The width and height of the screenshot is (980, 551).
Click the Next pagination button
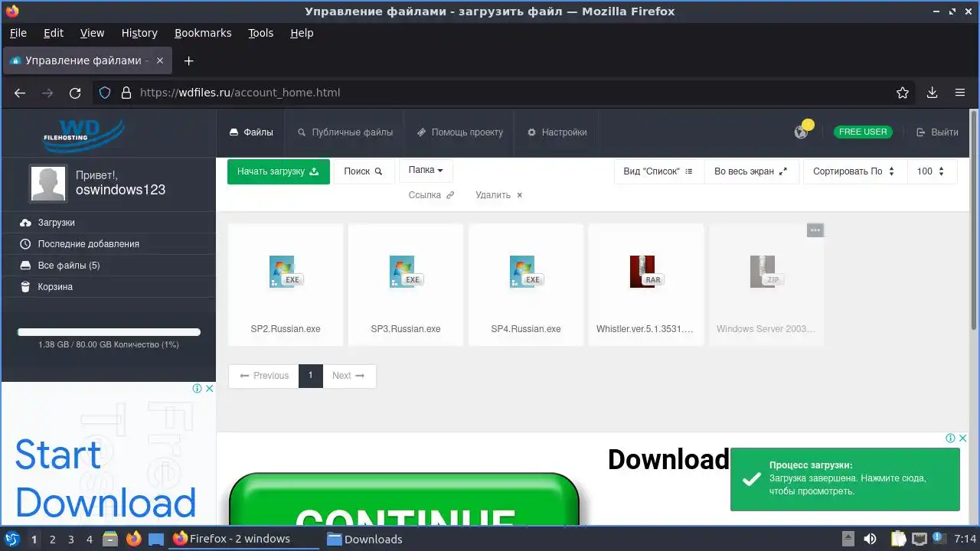click(x=349, y=376)
